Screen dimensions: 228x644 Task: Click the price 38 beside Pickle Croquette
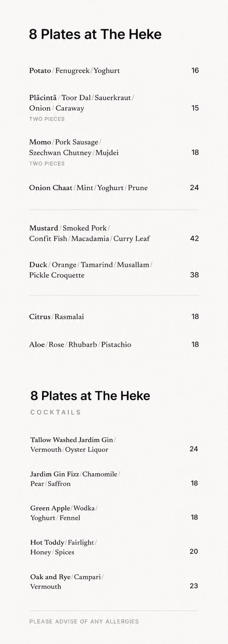pos(194,275)
